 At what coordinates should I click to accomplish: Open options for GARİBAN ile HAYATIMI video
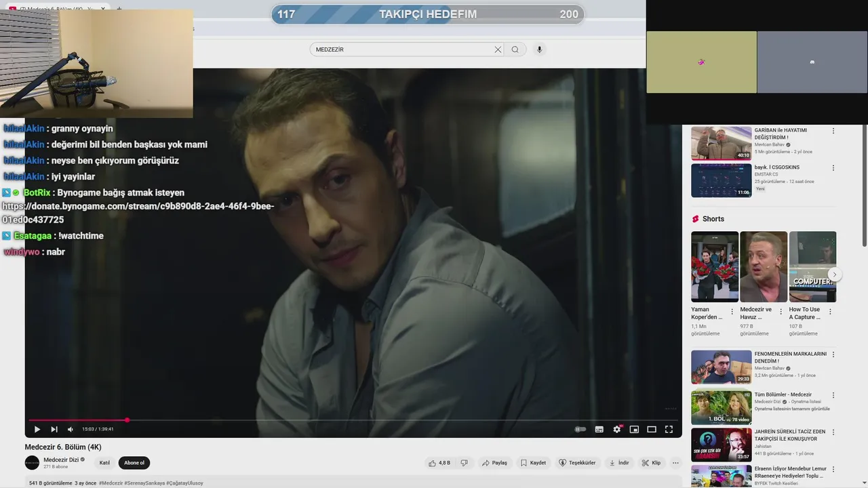pos(833,131)
